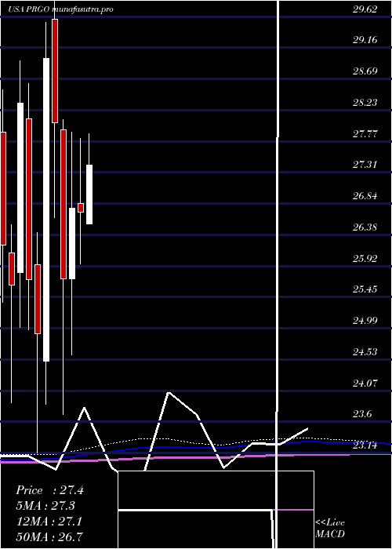The height and width of the screenshot is (549, 392).
Task: Click the <<Live MACD label
Action: tap(330, 528)
